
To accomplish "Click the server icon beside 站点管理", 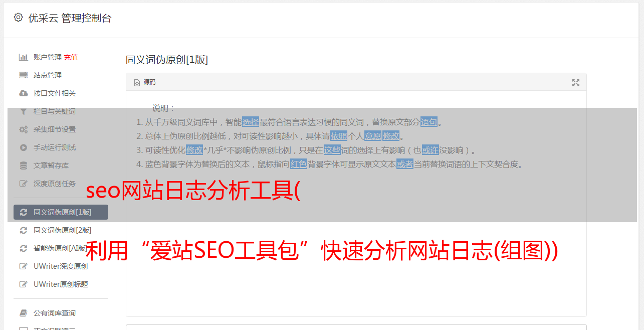I will pyautogui.click(x=23, y=75).
